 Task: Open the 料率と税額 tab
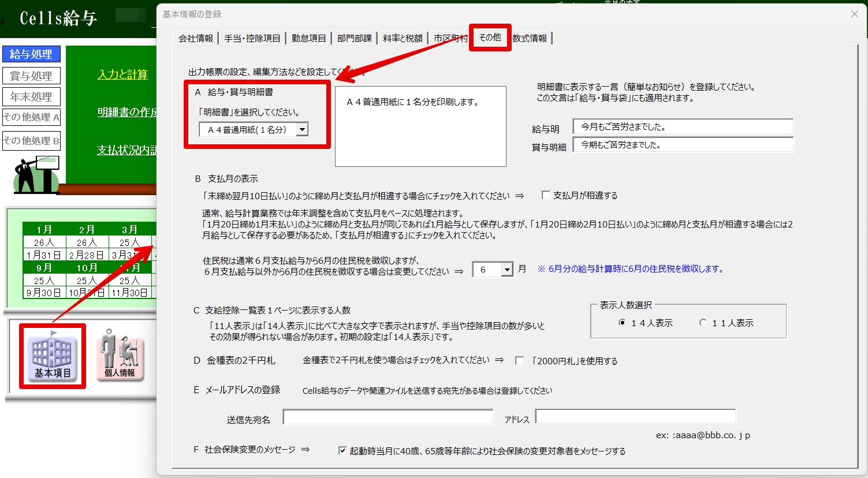click(403, 38)
